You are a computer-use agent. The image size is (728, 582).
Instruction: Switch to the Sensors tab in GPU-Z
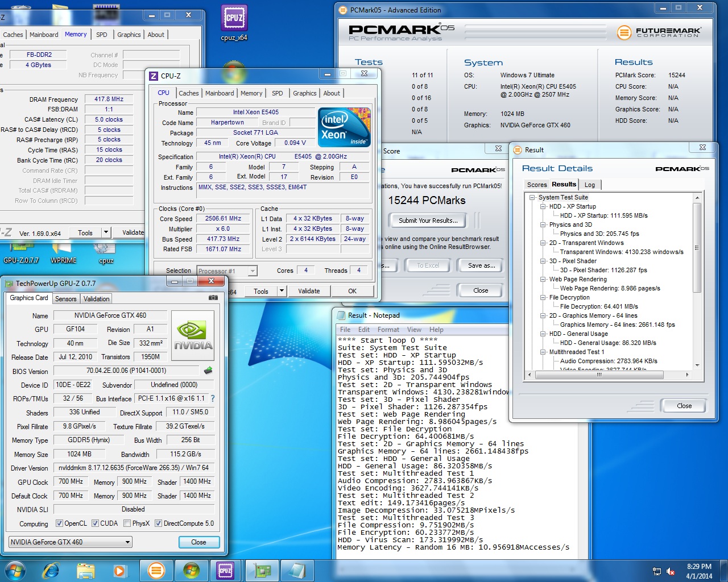66,299
